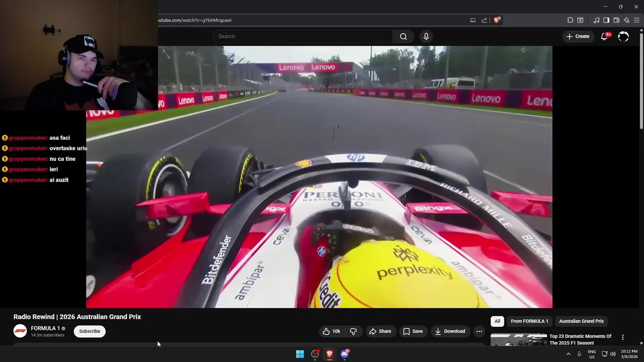
Task: Open the YouTube account avatar menu
Action: [x=623, y=36]
